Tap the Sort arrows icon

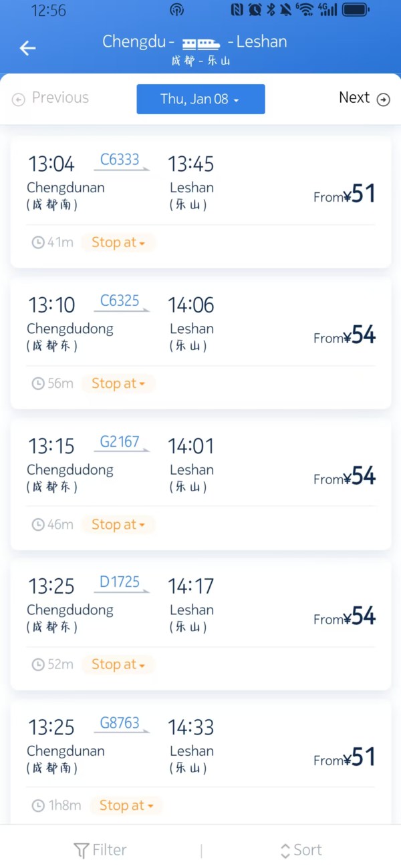(285, 851)
